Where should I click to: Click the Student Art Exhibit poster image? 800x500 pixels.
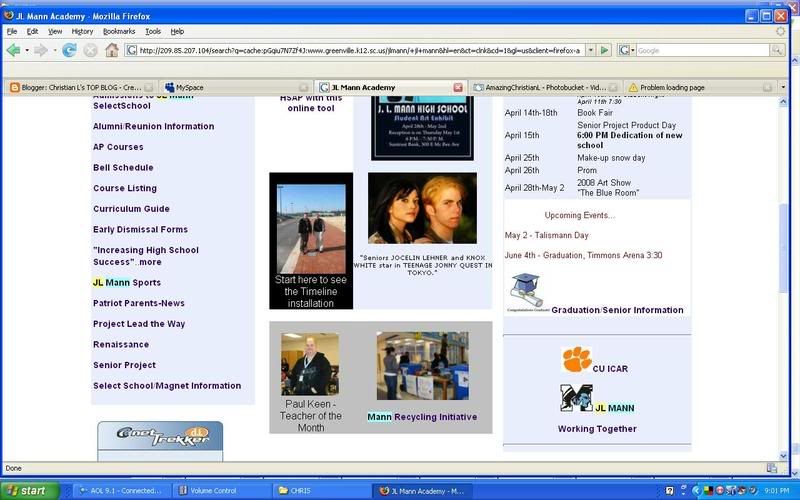(422, 128)
